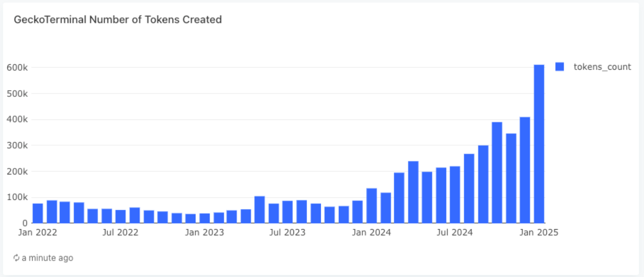Click the Oct 2024 bar near 390k
Viewport: 644px width, 277px height.
point(497,173)
